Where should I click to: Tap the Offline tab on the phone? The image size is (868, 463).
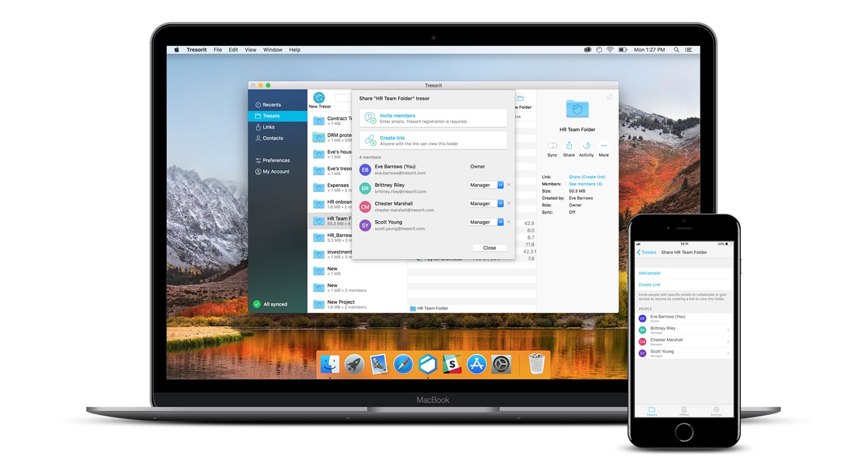point(684,411)
